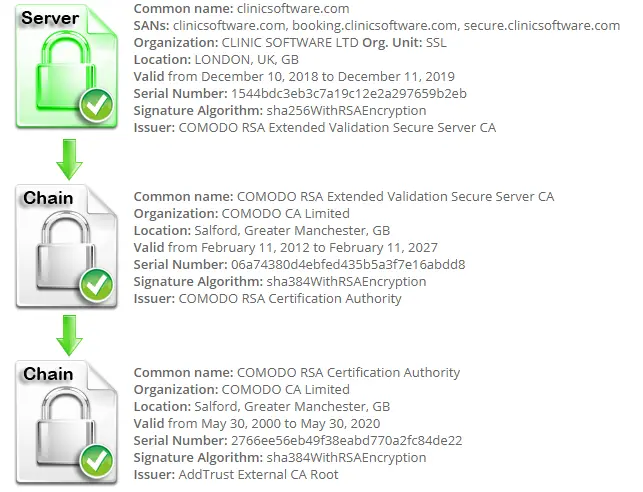Click the serial number starting with 06a74380
This screenshot has height=492, width=643.
347,264
